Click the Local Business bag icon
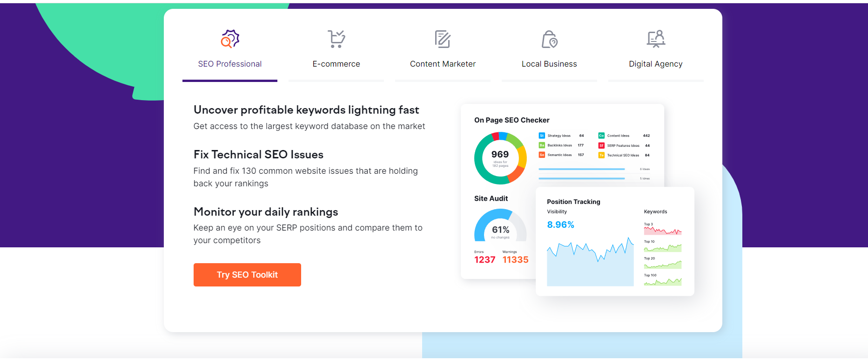Image resolution: width=868 pixels, height=361 pixels. (x=549, y=39)
